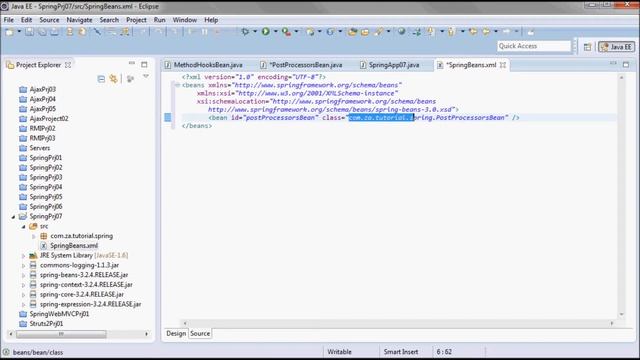Screen dimensions: 640x360
Task: Select the SpringBeans.xml file in the tree
Action: click(x=74, y=246)
